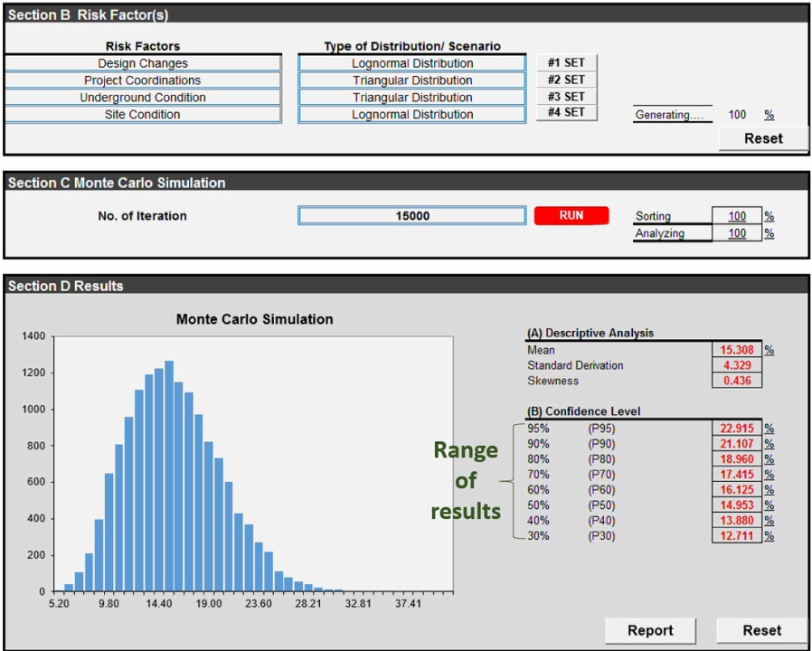Click the Underground Condition risk factor cell
This screenshot has height=651, width=812.
pyautogui.click(x=143, y=98)
